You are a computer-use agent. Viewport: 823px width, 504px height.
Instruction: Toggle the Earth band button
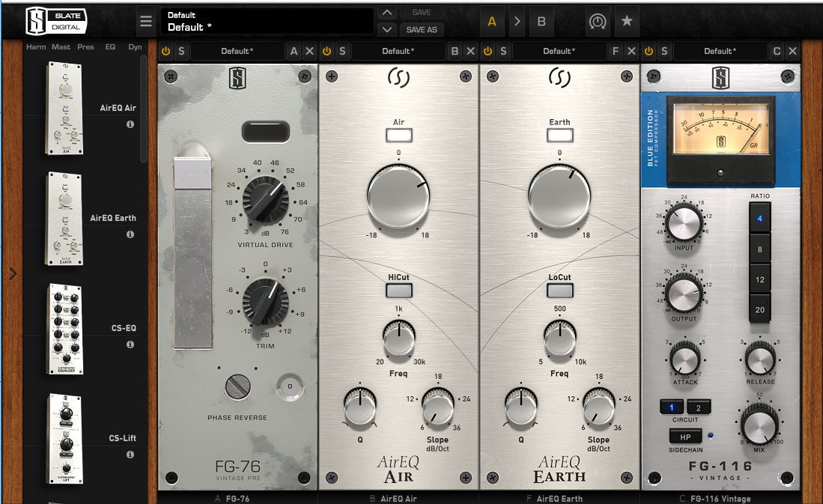[560, 136]
